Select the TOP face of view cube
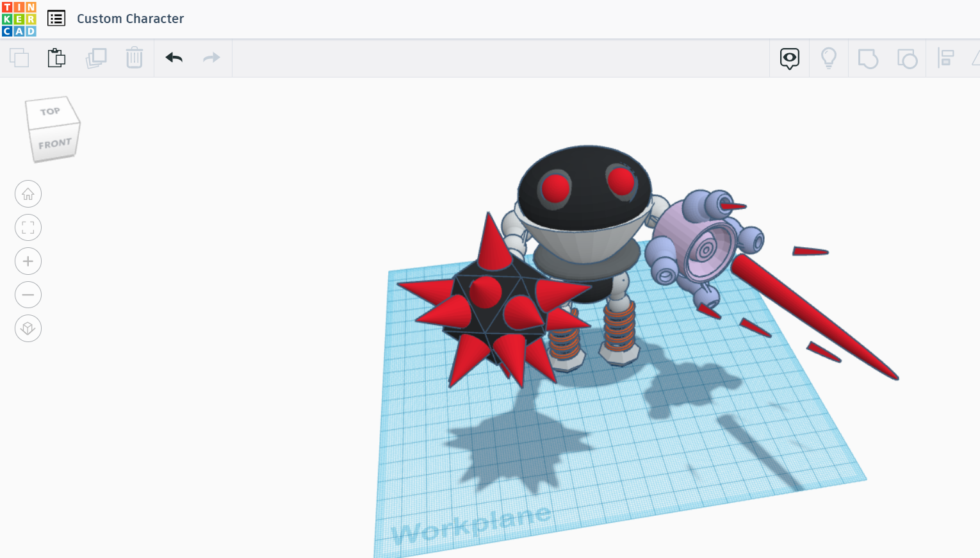The image size is (980, 558). click(51, 112)
